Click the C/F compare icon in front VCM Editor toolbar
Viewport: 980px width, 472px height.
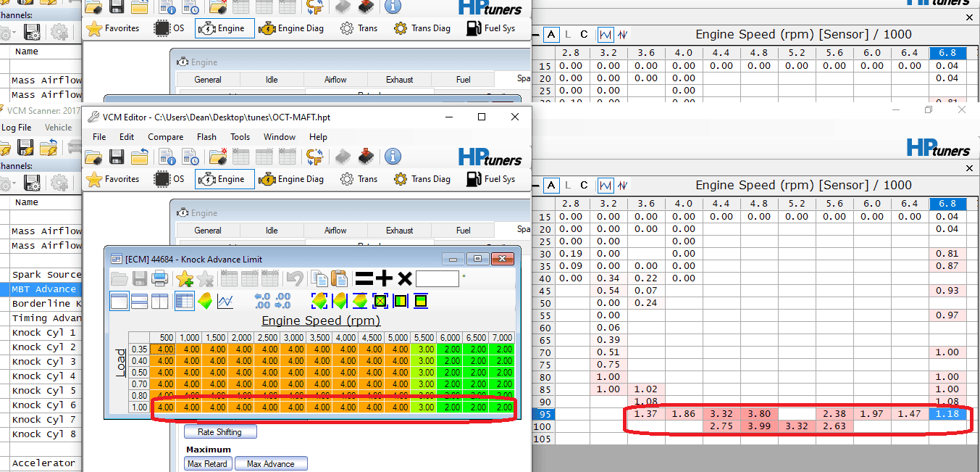[x=314, y=157]
